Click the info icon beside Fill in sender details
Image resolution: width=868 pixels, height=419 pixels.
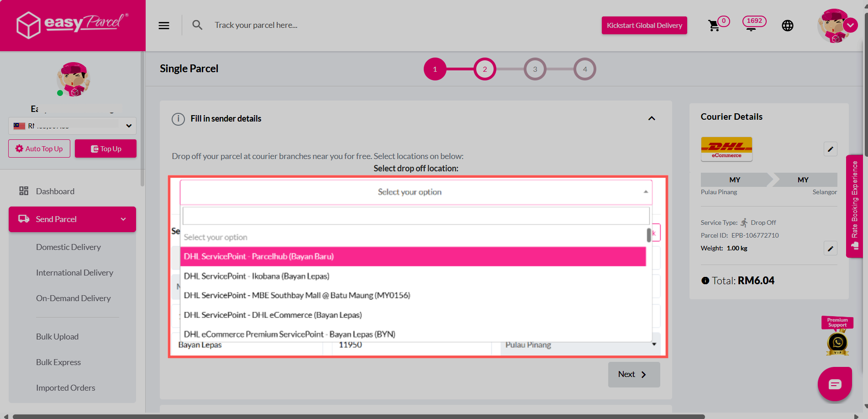[178, 119]
